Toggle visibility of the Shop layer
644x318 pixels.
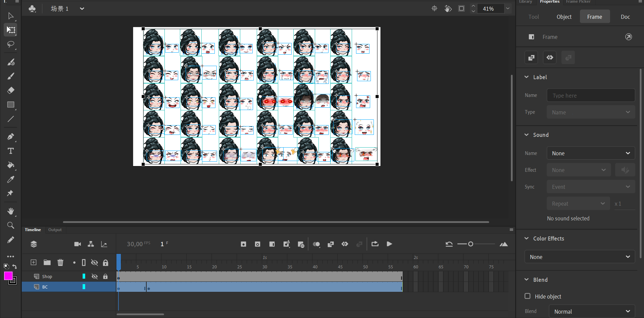pyautogui.click(x=95, y=276)
